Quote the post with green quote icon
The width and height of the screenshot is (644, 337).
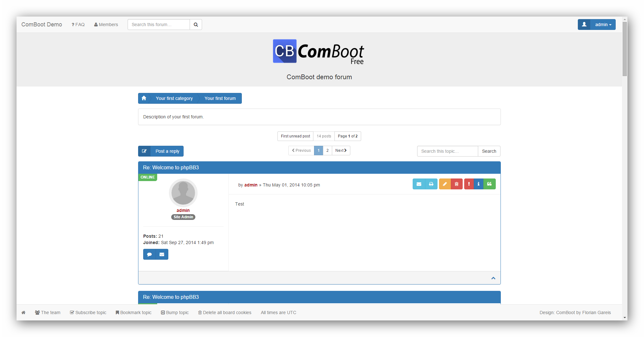click(x=489, y=184)
